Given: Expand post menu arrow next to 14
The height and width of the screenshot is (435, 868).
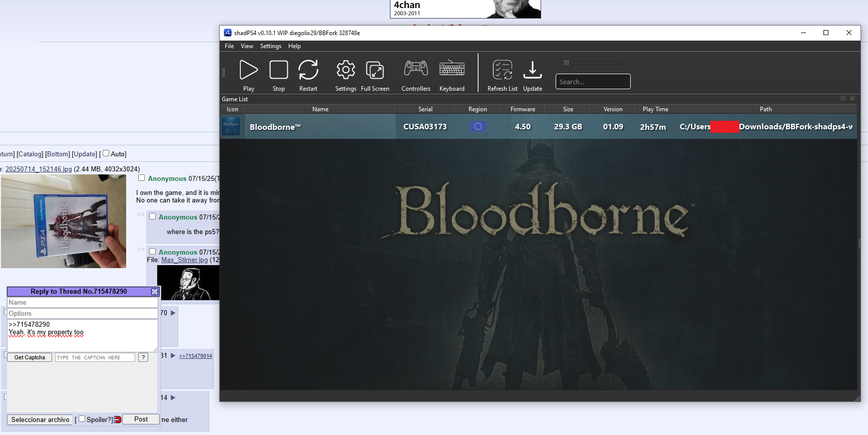Looking at the screenshot, I should 173,398.
